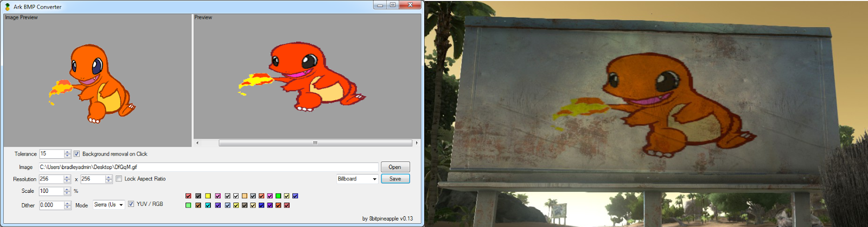
Task: Increase Resolution width with up arrow
Action: tap(67, 177)
